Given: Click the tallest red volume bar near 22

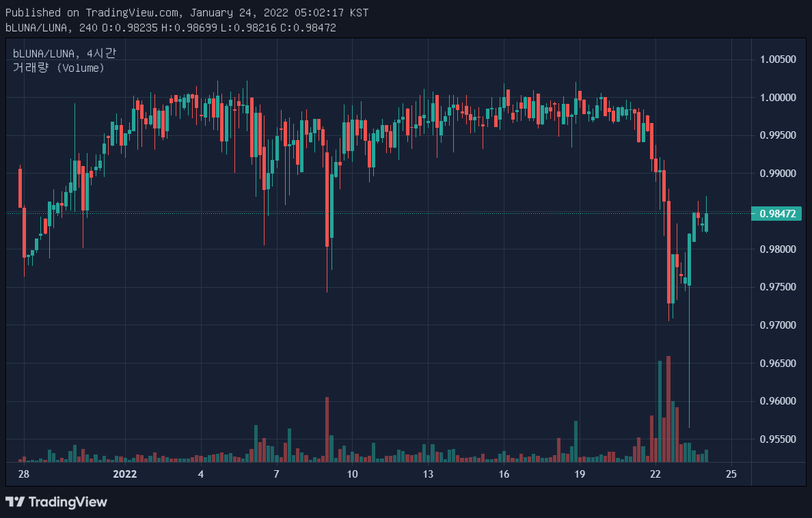Looking at the screenshot, I should pos(668,409).
